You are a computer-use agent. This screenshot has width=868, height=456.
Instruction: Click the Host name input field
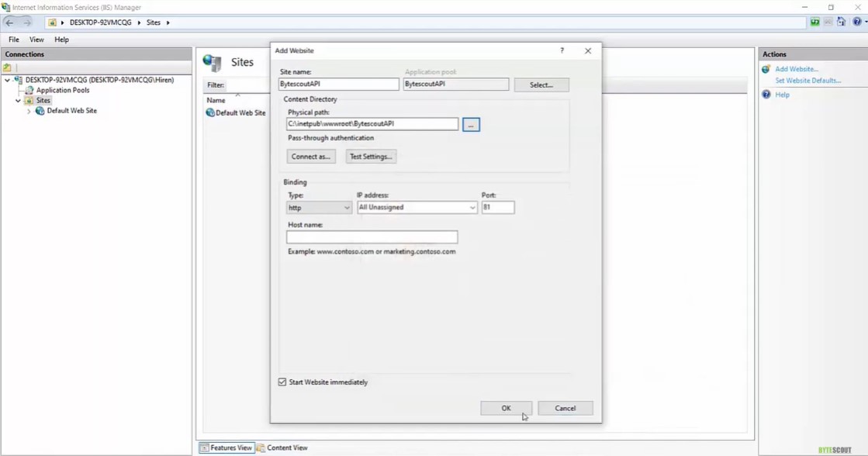click(x=372, y=237)
